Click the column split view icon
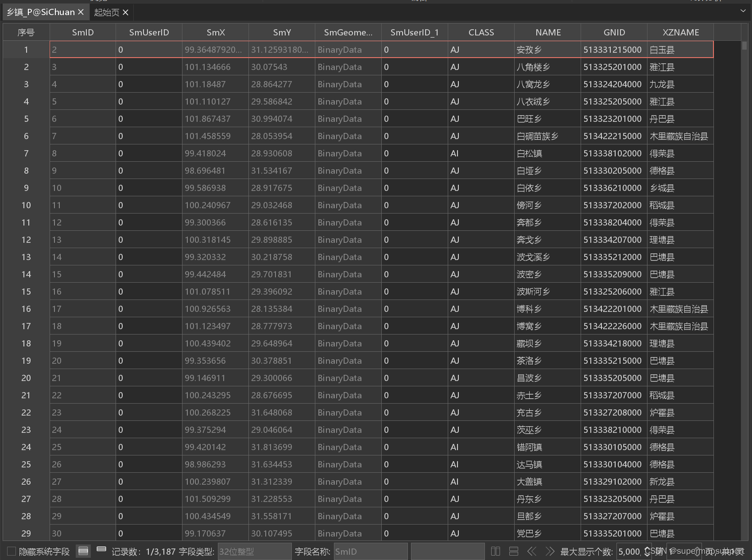Viewport: 752px width, 560px height. [x=496, y=551]
